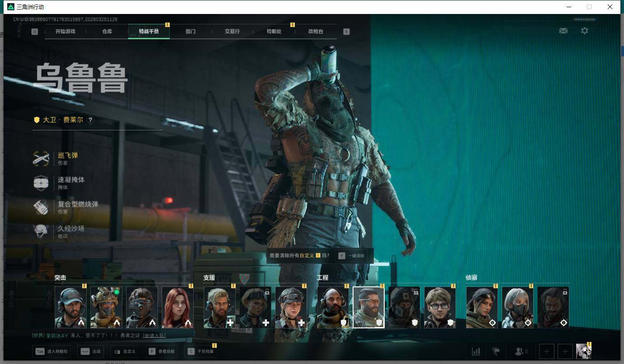This screenshot has height=364, width=624.
Task: Select the locked 支援 operator portrait
Action: click(x=255, y=307)
